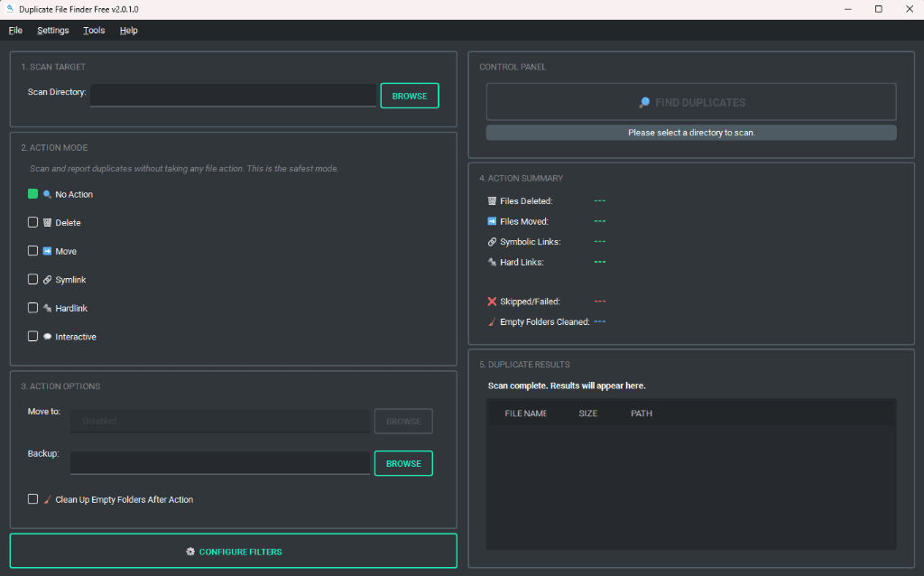Click the Backup folder Browse button
The width and height of the screenshot is (924, 576).
tap(402, 463)
